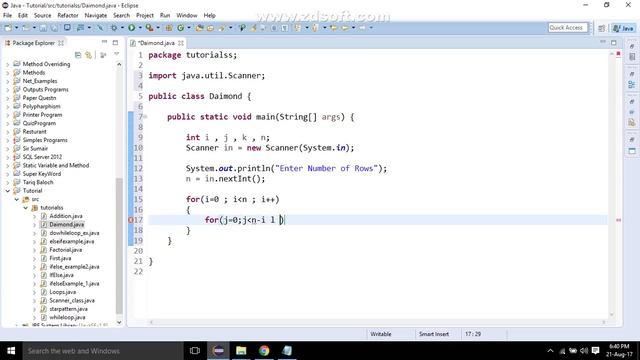Click the Package Explorer vertical scrollbar
The height and width of the screenshot is (360, 640).
pyautogui.click(x=119, y=245)
